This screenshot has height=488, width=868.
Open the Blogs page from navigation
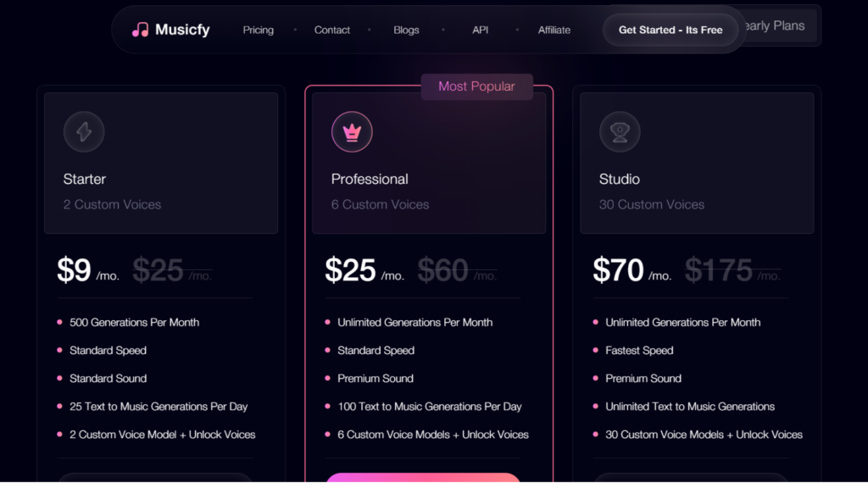click(x=406, y=30)
